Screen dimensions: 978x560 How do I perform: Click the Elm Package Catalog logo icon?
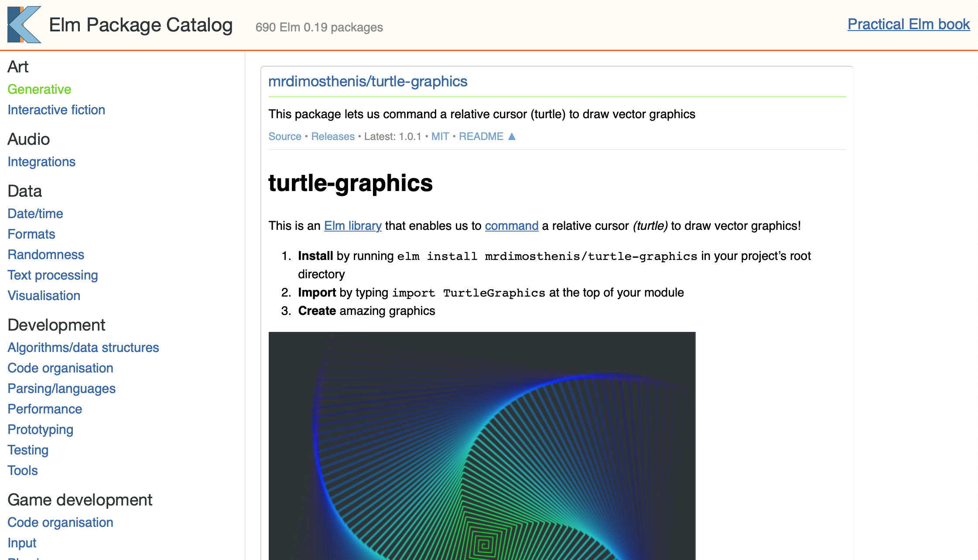[x=24, y=24]
